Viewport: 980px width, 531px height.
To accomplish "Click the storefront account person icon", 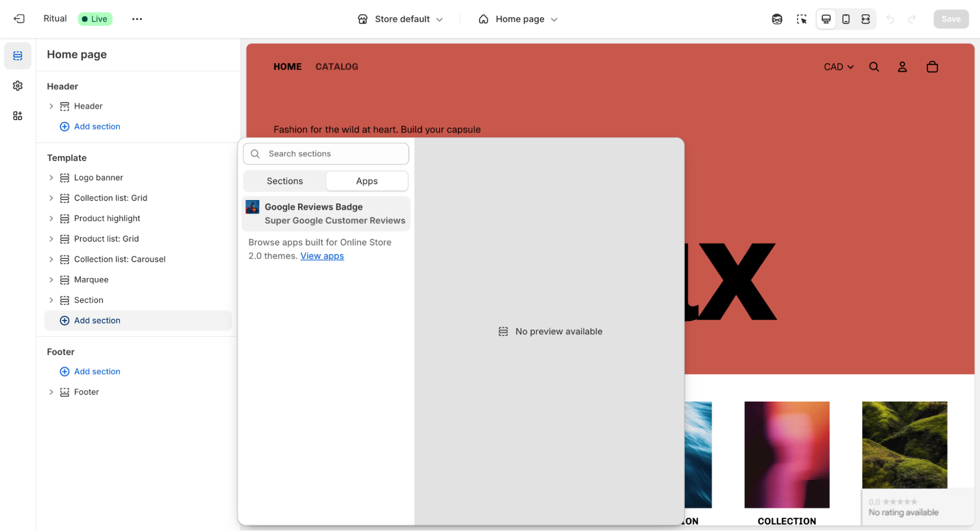I will tap(902, 67).
